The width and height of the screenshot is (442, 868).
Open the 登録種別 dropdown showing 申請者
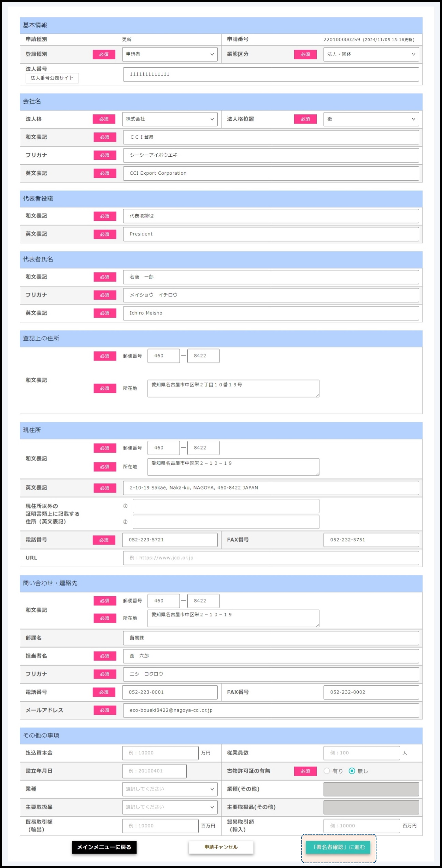coord(170,54)
